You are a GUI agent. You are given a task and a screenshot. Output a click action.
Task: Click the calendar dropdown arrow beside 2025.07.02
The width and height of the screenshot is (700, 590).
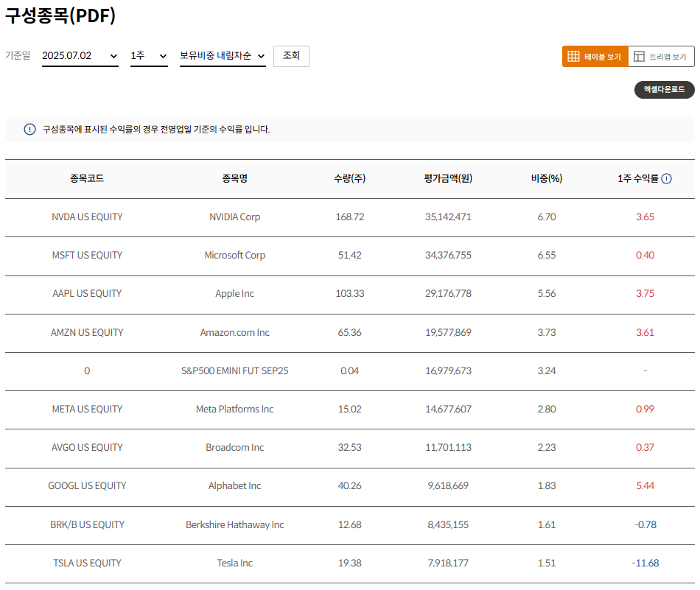click(113, 56)
